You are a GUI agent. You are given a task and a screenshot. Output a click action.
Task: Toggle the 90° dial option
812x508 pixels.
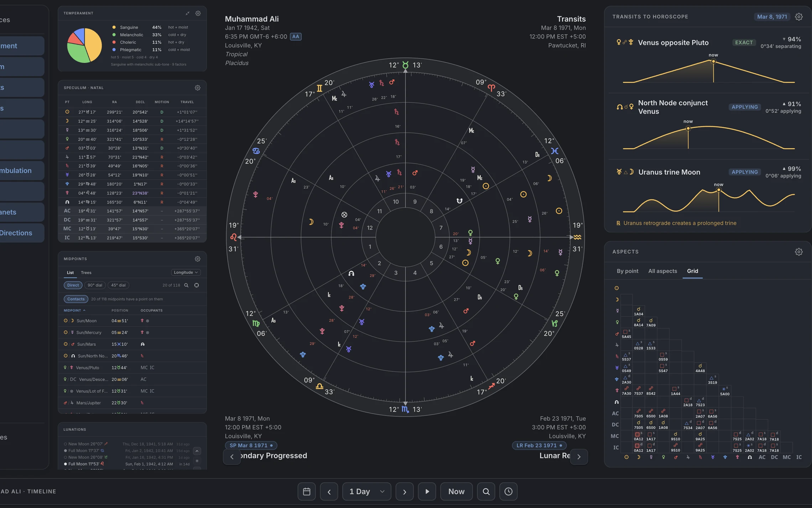point(95,285)
